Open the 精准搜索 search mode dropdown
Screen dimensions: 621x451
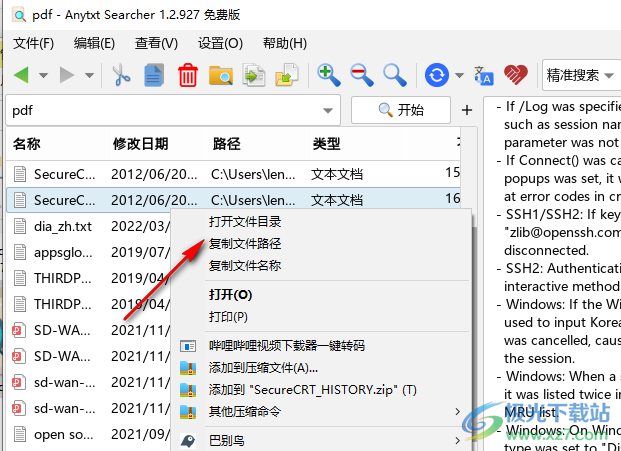click(x=581, y=75)
